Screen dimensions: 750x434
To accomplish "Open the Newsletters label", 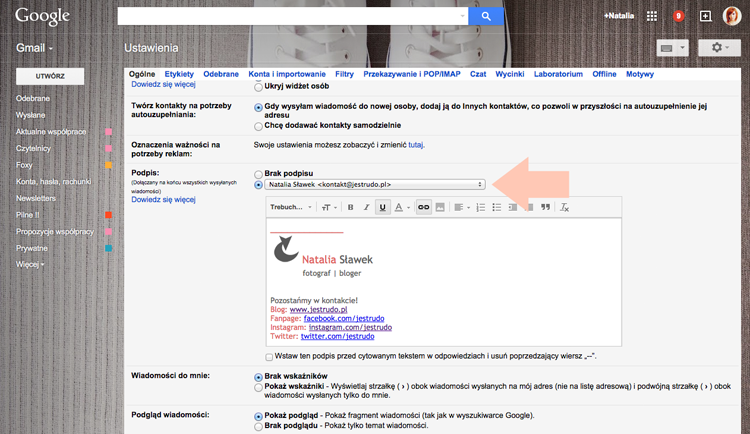I will [35, 198].
